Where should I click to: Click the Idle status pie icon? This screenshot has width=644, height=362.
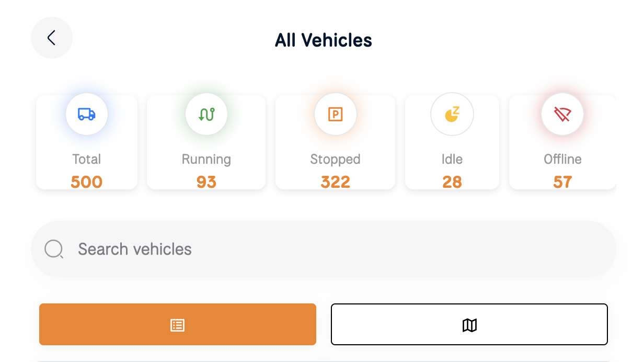tap(452, 114)
